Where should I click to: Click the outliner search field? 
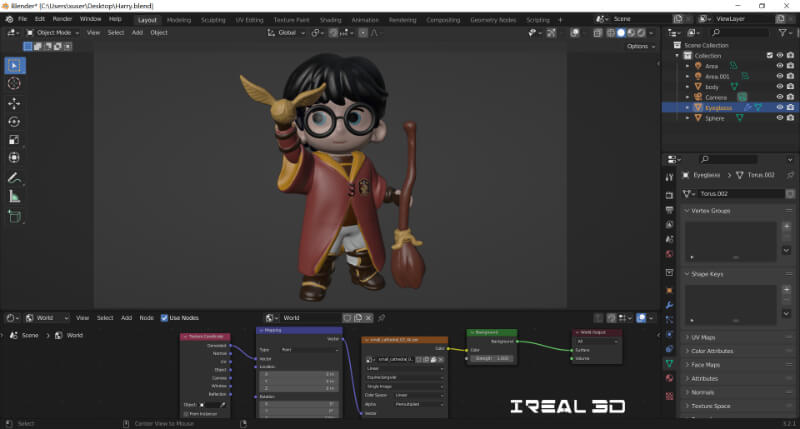(739, 32)
